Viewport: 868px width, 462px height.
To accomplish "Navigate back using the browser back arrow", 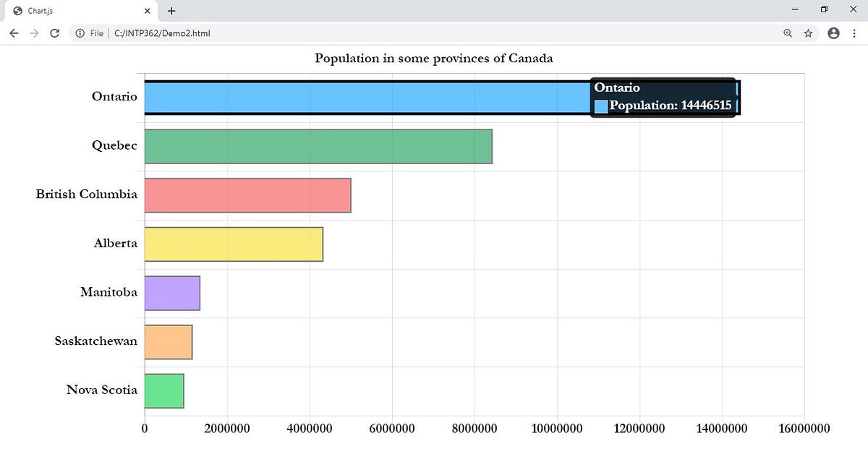I will tap(14, 33).
